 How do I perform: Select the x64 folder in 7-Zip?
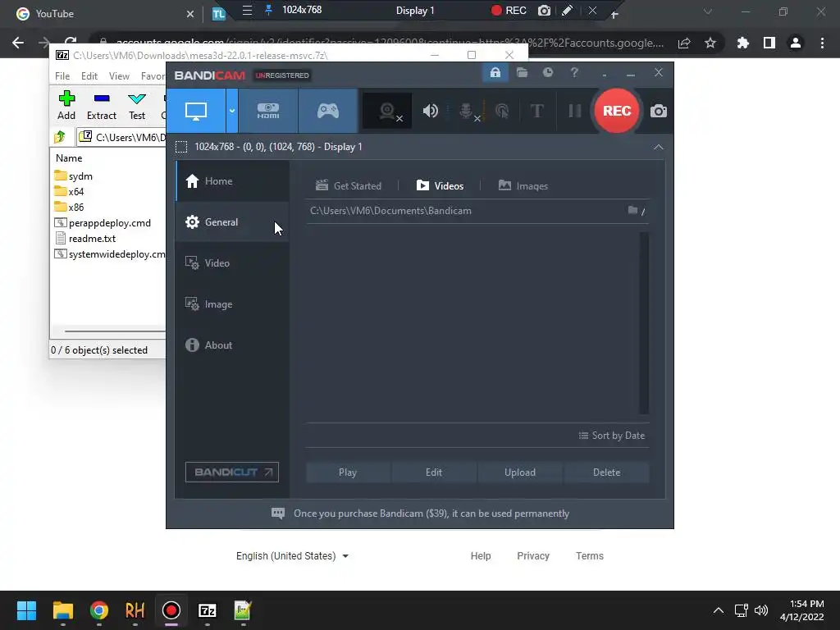tap(69, 191)
